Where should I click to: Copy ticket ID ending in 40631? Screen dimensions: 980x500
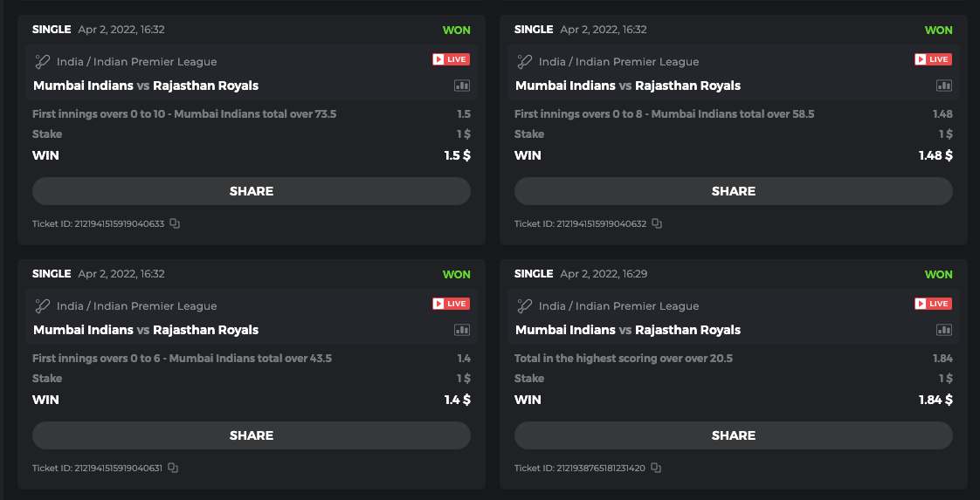tap(173, 468)
